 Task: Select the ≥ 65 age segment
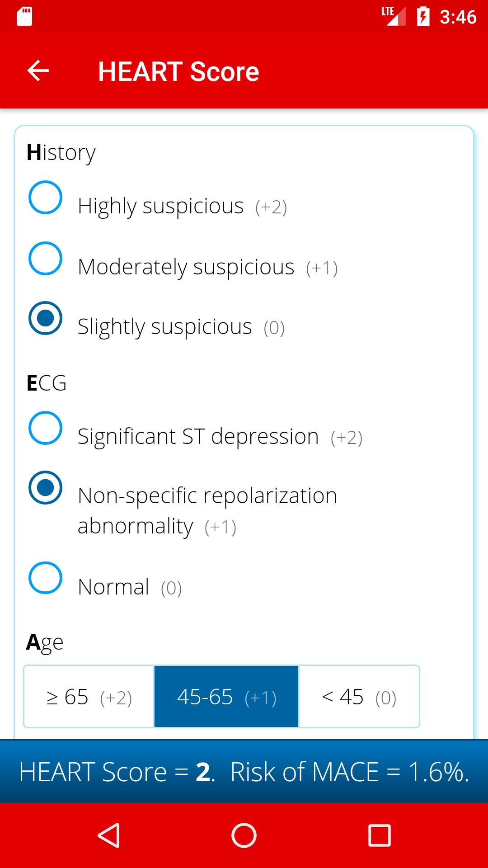click(89, 697)
